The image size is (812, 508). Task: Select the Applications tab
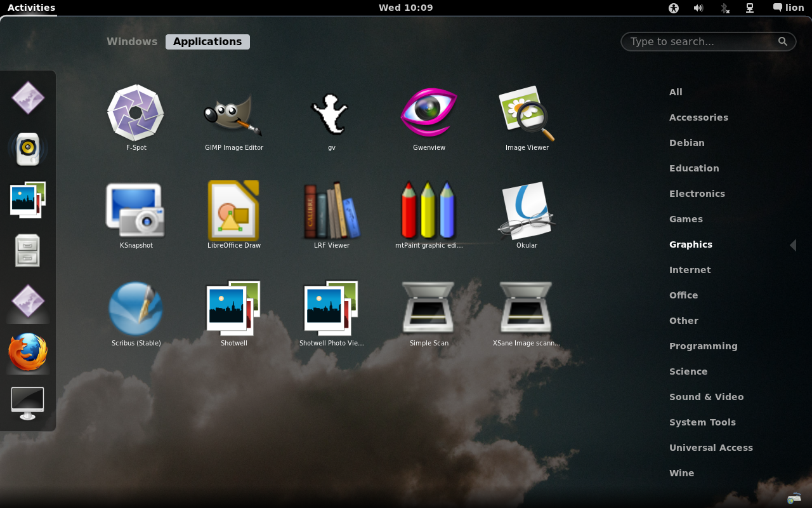(207, 41)
